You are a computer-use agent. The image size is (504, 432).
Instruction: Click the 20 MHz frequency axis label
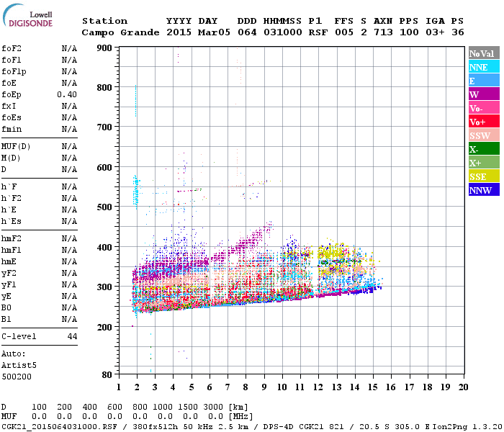(464, 387)
